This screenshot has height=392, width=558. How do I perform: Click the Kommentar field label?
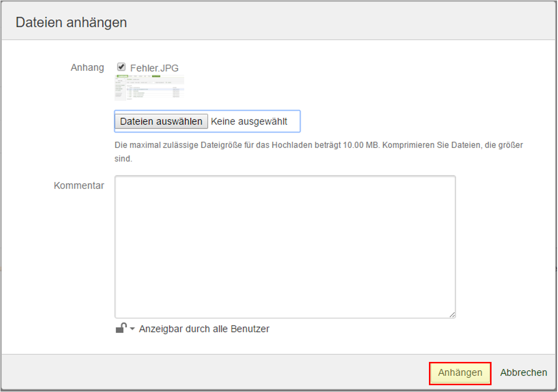pos(79,185)
